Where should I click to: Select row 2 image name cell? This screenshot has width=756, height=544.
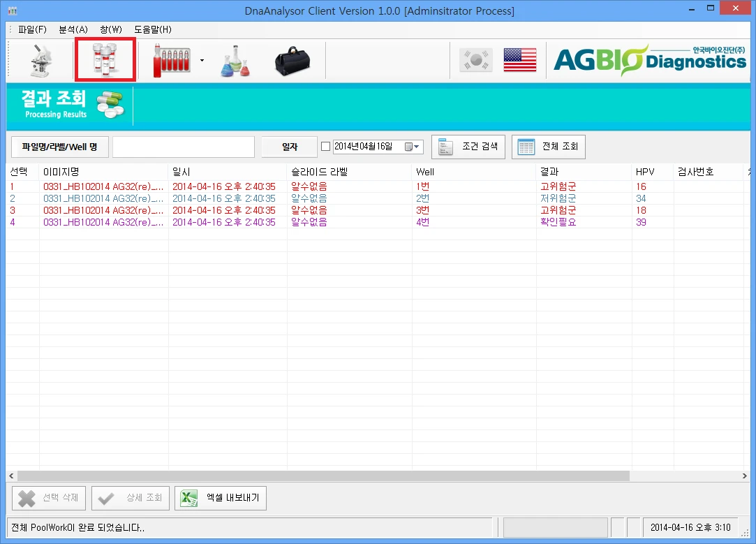[x=103, y=199]
